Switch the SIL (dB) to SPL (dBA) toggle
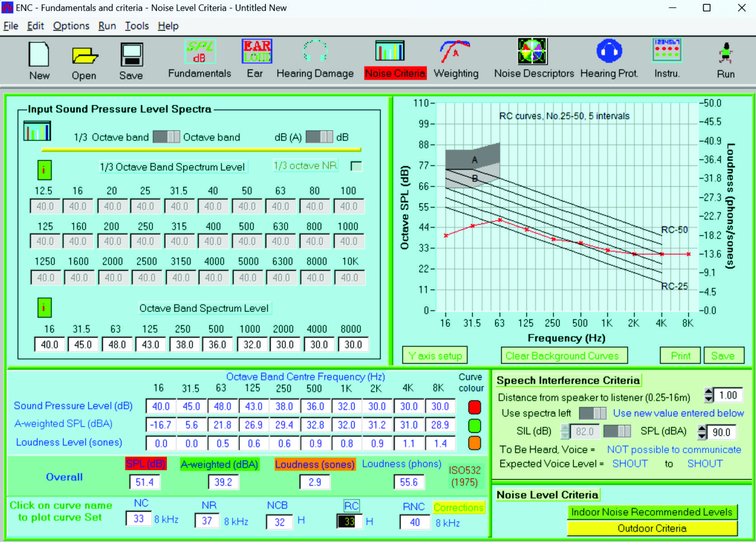Screen dimensions: 756x542 pyautogui.click(x=617, y=431)
